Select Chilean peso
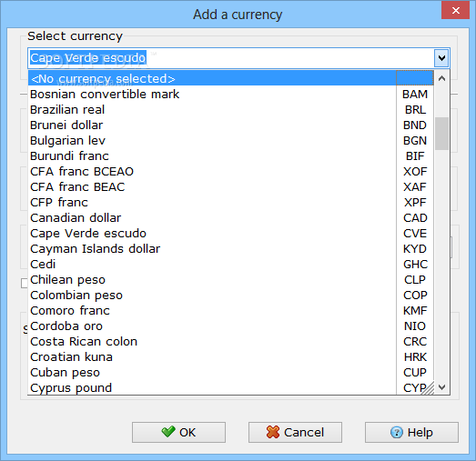Image resolution: width=476 pixels, height=461 pixels. click(230, 280)
